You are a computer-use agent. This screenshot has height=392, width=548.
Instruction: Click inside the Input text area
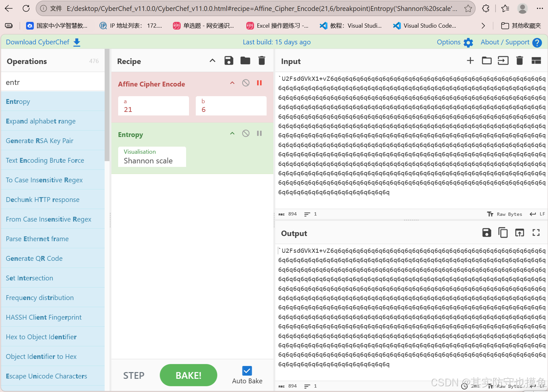(411, 140)
